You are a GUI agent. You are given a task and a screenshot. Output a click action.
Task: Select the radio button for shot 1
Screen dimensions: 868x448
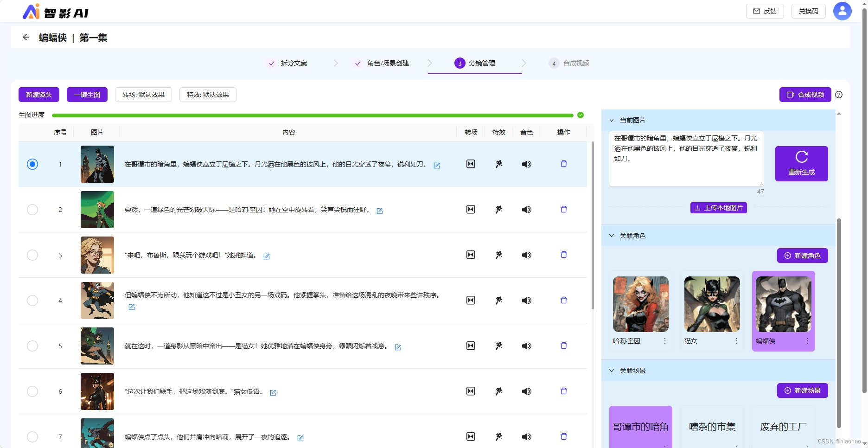32,164
